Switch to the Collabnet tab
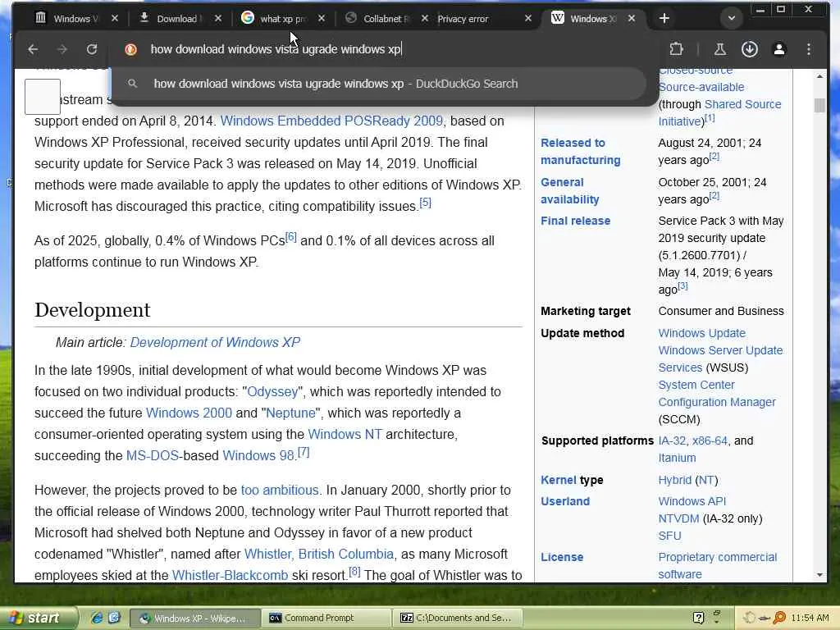Viewport: 840px width, 630px height. point(378,18)
